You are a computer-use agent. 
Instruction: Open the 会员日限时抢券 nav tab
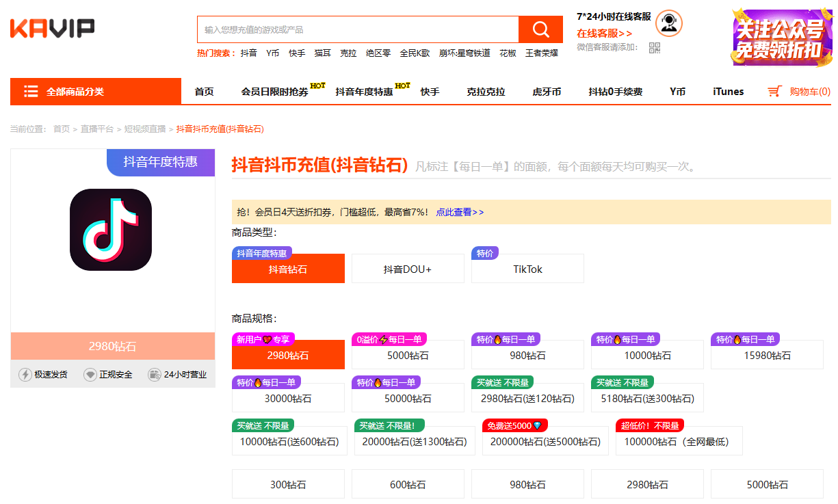(x=274, y=92)
